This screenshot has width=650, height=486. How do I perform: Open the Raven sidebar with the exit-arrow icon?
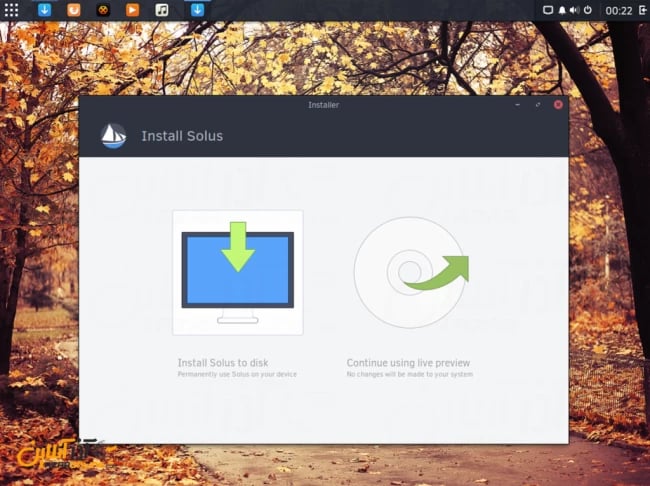click(x=643, y=10)
